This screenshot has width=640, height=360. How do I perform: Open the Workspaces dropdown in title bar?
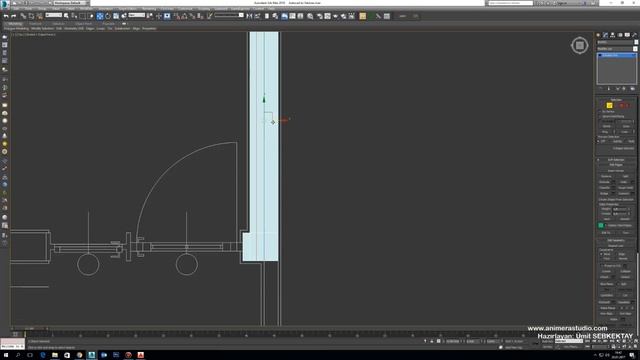click(x=70, y=3)
